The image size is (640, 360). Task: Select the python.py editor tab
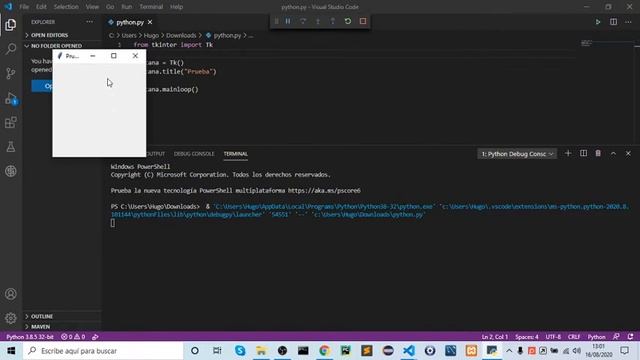[131, 22]
